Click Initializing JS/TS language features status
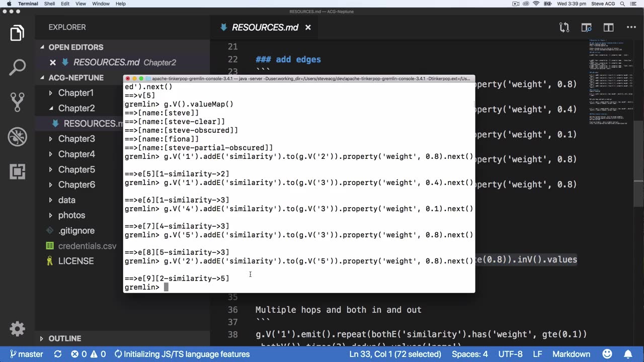The width and height of the screenshot is (644, 362). point(182,354)
